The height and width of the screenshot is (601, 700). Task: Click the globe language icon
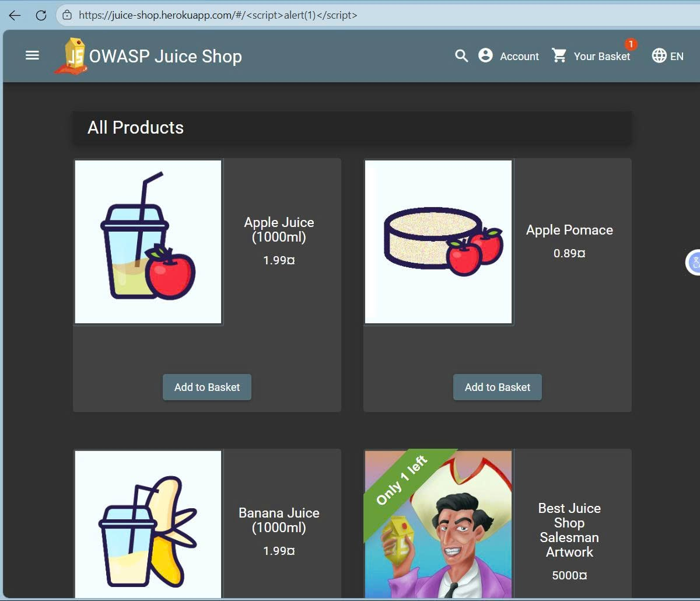tap(659, 55)
